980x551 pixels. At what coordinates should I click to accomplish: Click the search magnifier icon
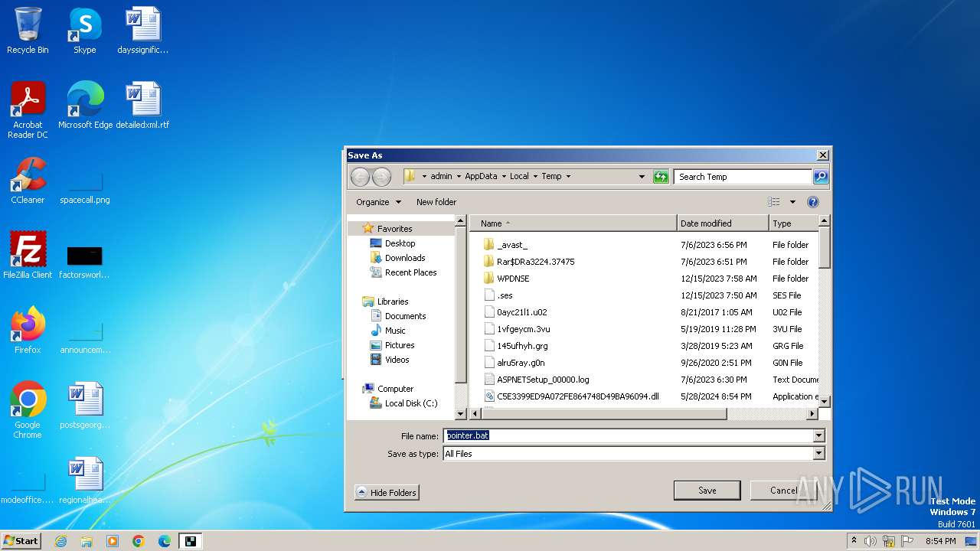point(820,177)
